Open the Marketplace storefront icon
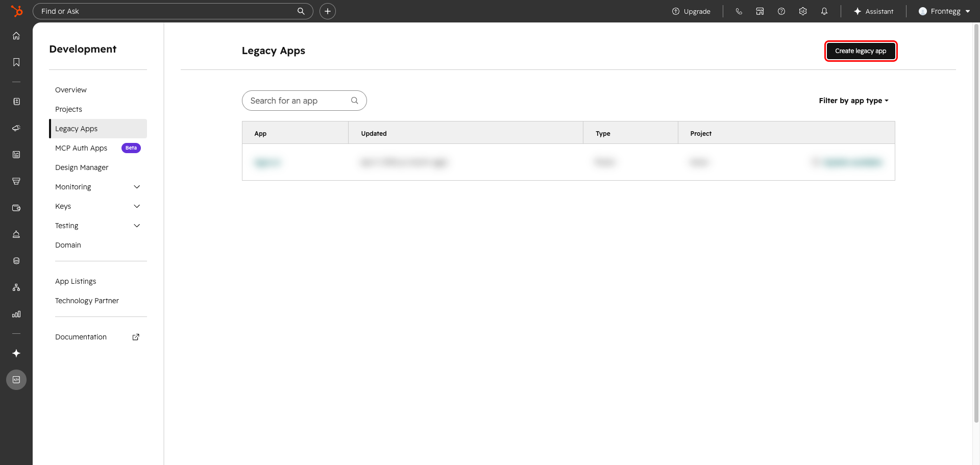The width and height of the screenshot is (980, 465). [x=760, y=11]
